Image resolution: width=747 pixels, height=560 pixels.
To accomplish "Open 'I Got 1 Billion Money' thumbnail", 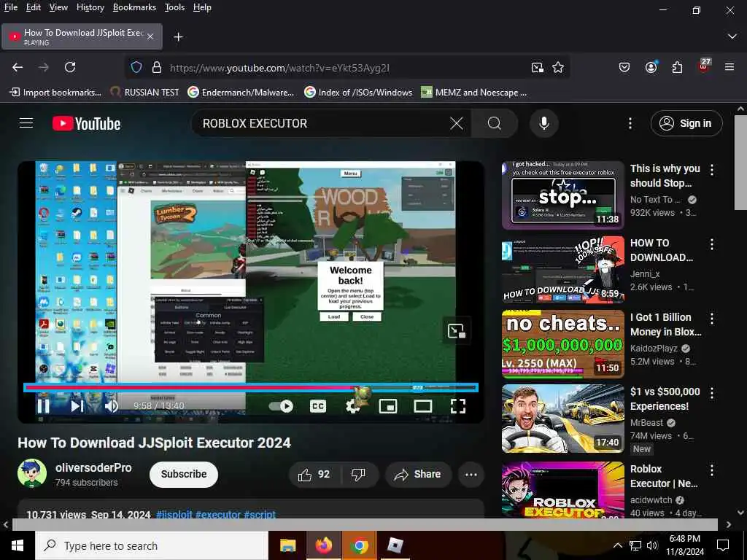I will (x=563, y=344).
